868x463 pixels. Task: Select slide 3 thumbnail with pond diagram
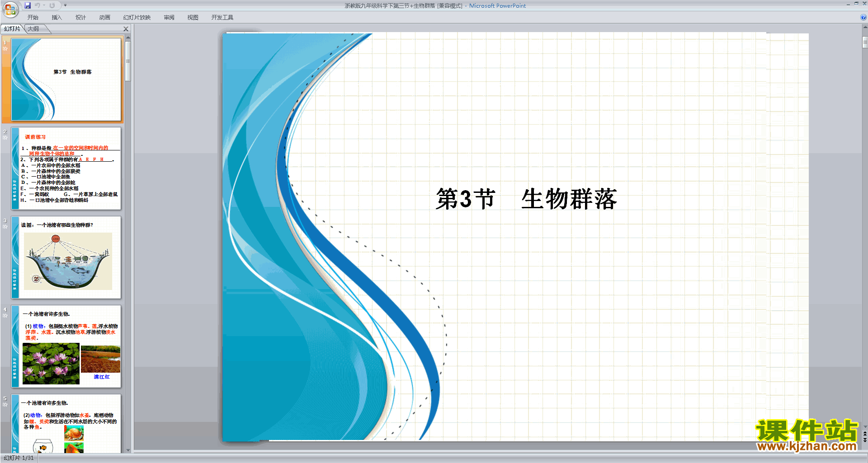[66, 257]
